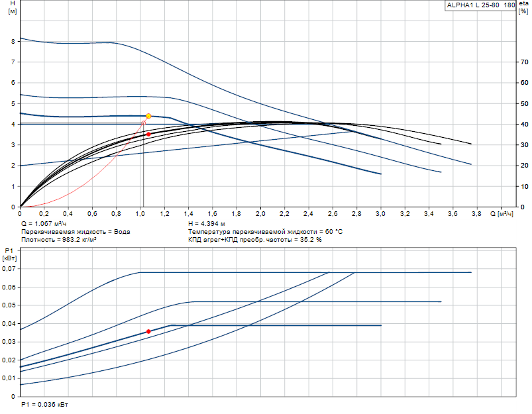Click the P1 = 0.036 кВт readout
This screenshot has width=532, height=414.
click(x=44, y=405)
